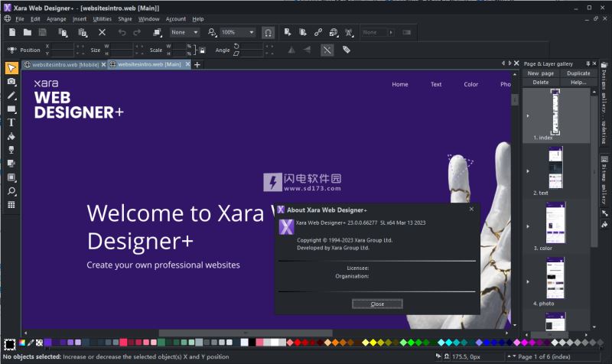This screenshot has width=612, height=364.
Task: Toggle the 'no color' swatch on color line
Action: (x=39, y=343)
